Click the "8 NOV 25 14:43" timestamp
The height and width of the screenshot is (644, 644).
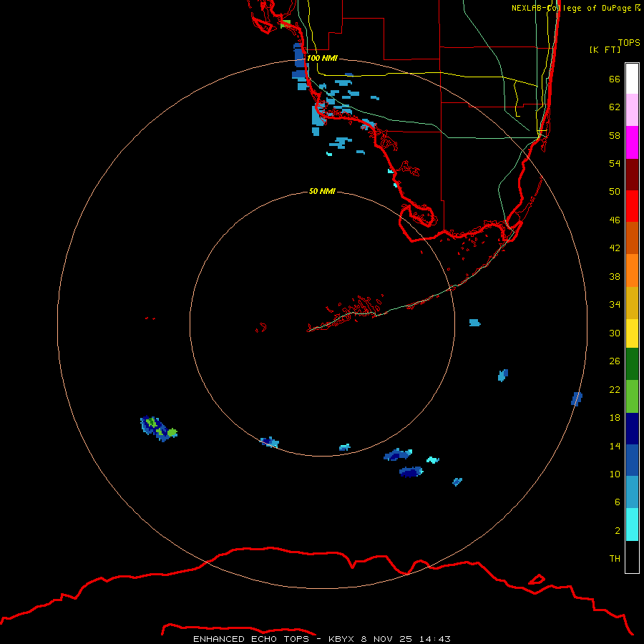pos(406,639)
